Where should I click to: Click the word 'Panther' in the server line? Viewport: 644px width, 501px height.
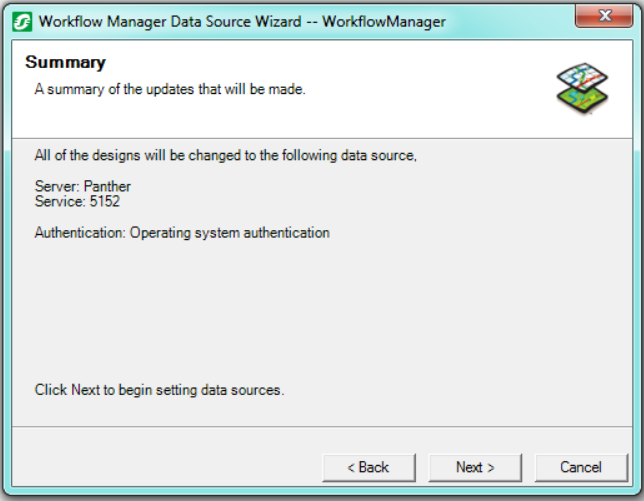107,186
